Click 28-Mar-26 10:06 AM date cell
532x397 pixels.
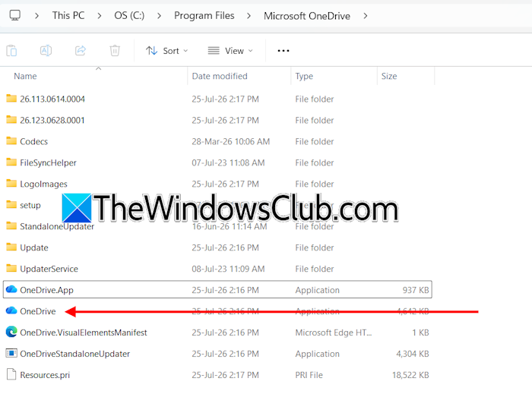pyautogui.click(x=231, y=142)
